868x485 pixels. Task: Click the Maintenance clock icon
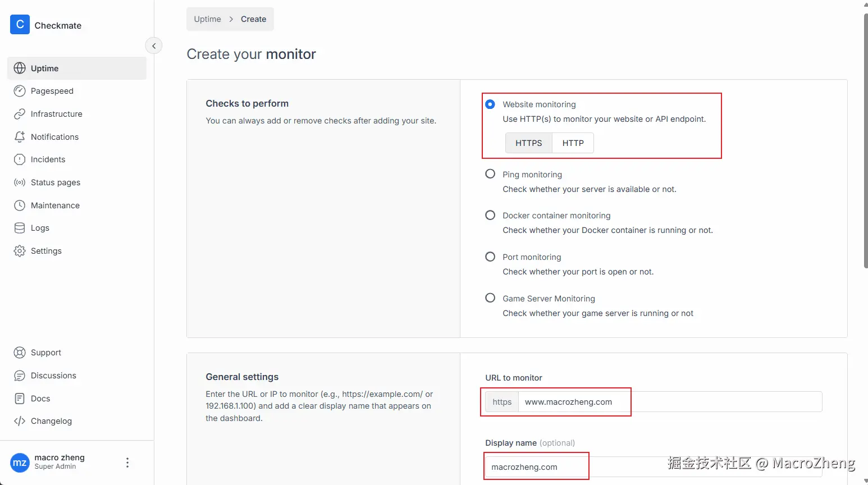20,205
